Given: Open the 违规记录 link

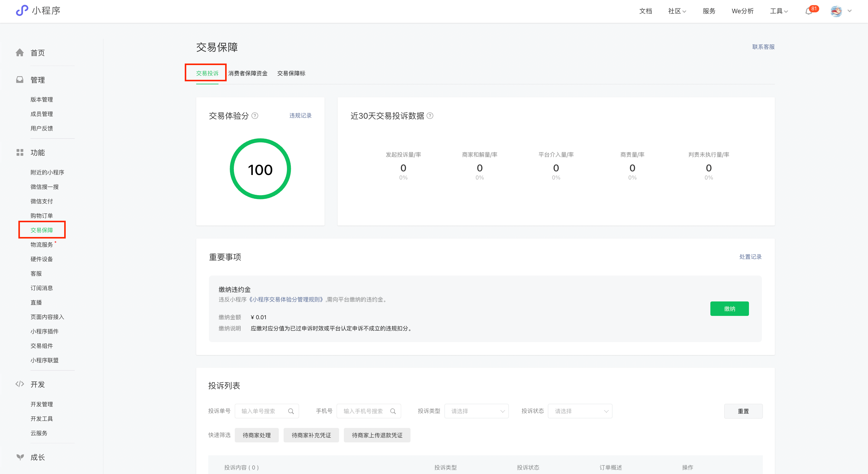Looking at the screenshot, I should tap(300, 115).
